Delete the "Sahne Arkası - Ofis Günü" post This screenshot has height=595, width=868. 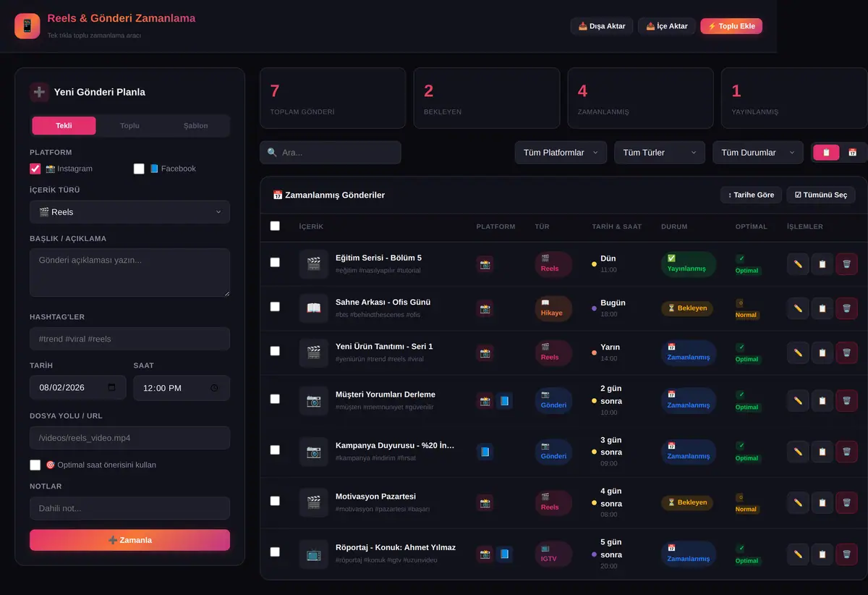[847, 308]
